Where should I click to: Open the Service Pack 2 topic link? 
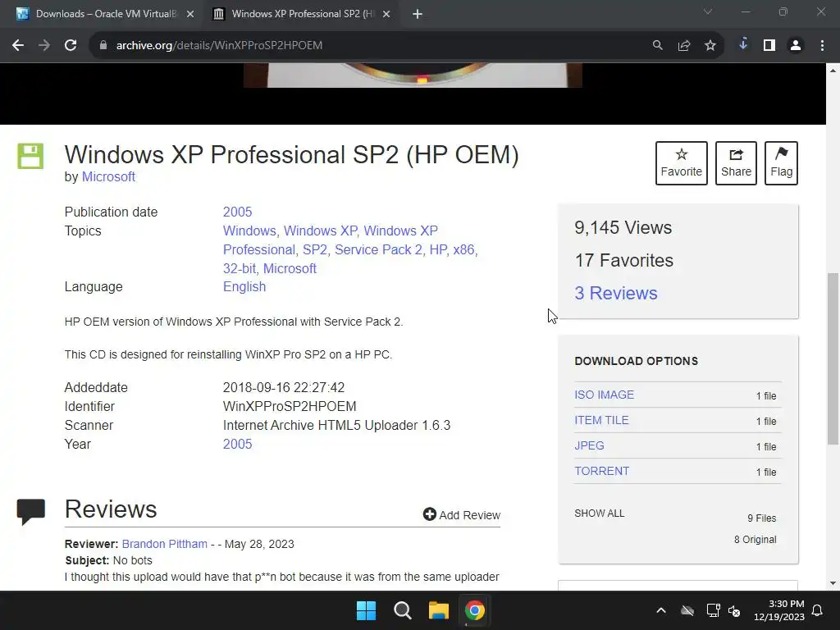tap(378, 249)
